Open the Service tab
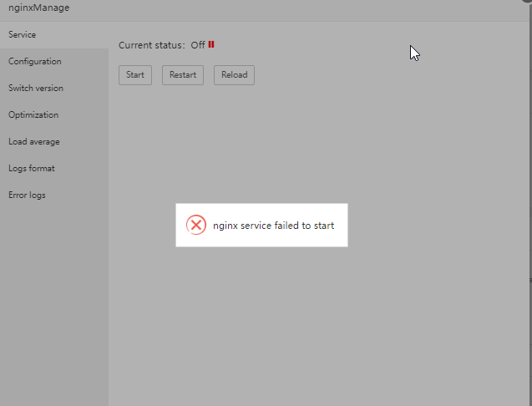Image resolution: width=532 pixels, height=406 pixels. click(54, 34)
